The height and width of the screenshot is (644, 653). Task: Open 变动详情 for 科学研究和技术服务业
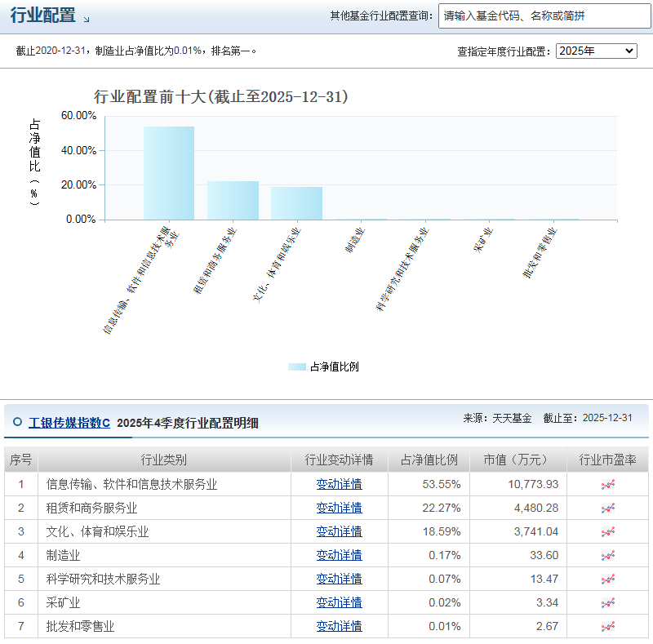339,579
